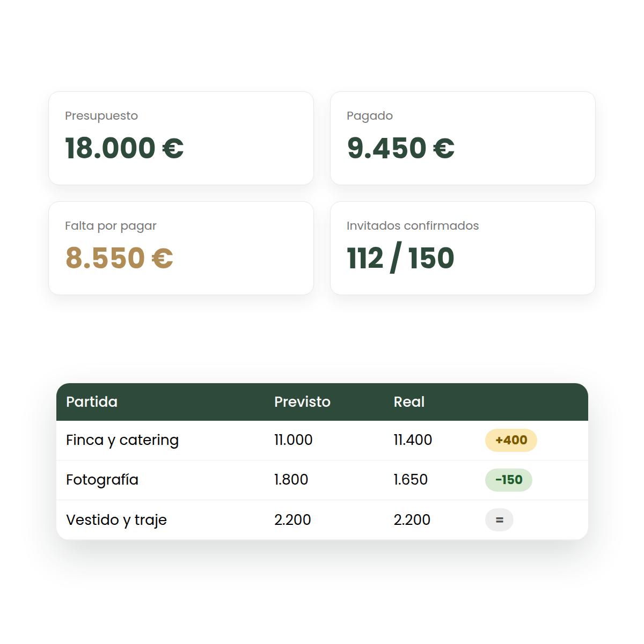The width and height of the screenshot is (644, 644).
Task: Open the Presupuesto 18.000 € card
Action: click(181, 138)
